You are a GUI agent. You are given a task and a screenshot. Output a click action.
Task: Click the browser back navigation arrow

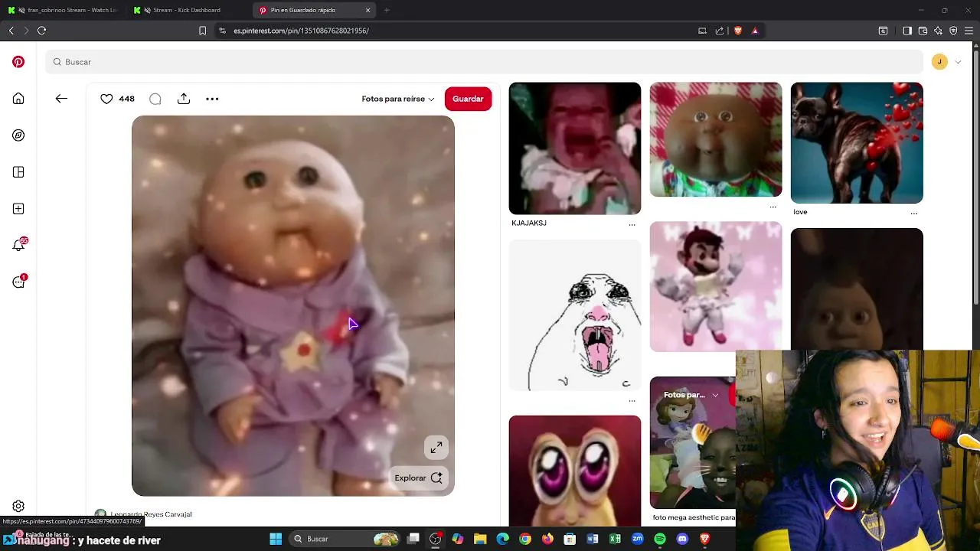pos(11,31)
